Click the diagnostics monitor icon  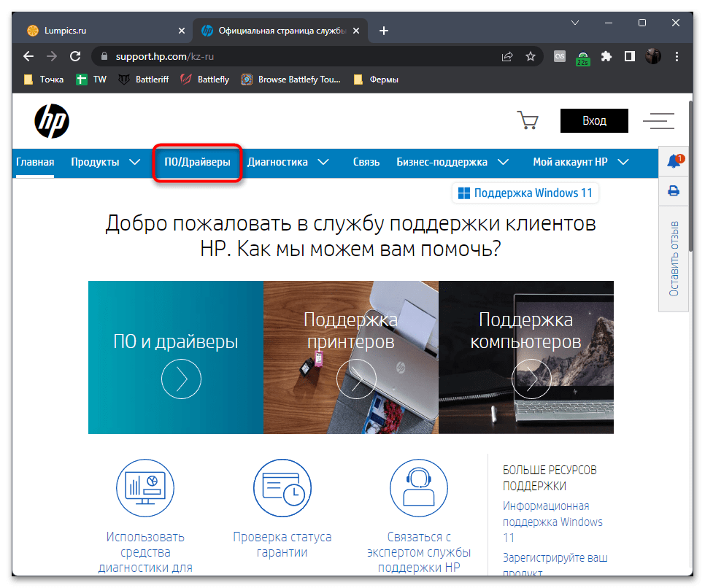click(x=145, y=488)
